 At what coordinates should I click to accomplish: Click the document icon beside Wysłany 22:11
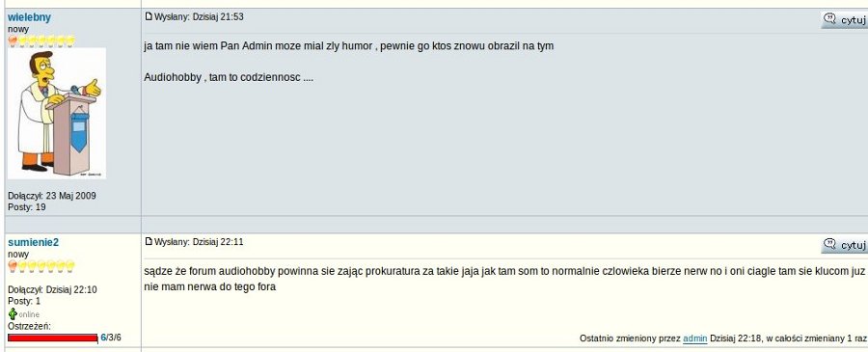[x=149, y=241]
